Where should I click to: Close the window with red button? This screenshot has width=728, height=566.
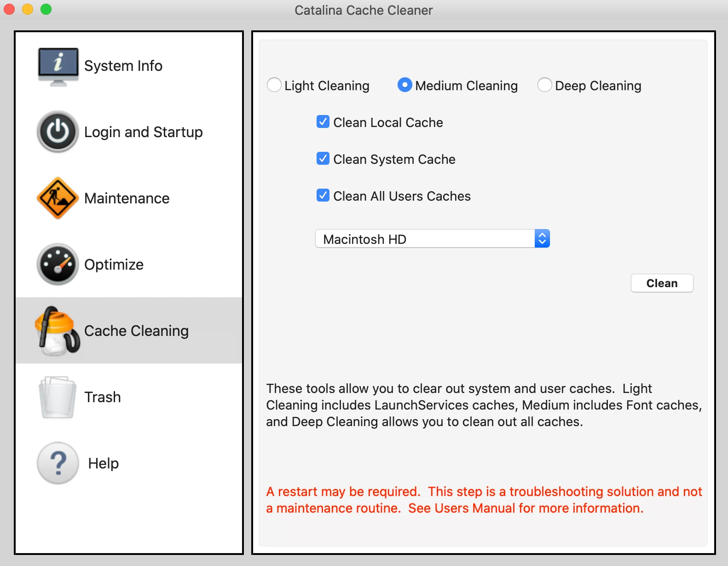[x=9, y=9]
